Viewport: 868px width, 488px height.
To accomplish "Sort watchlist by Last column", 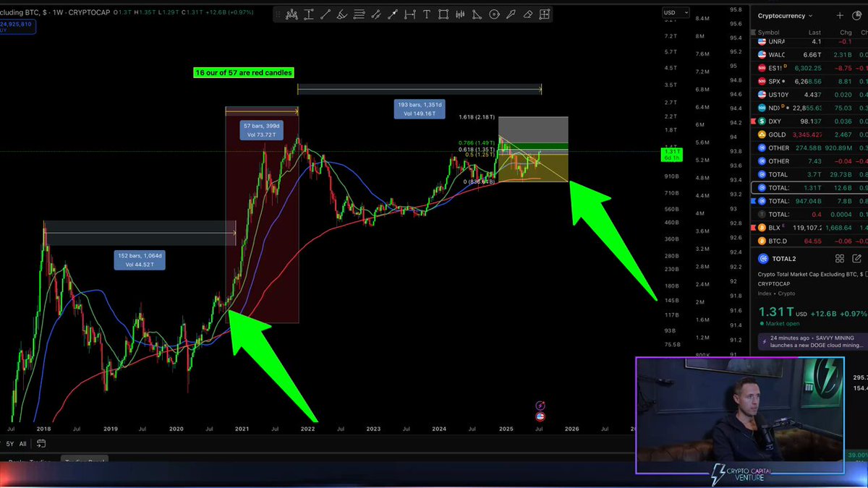I will tap(814, 33).
